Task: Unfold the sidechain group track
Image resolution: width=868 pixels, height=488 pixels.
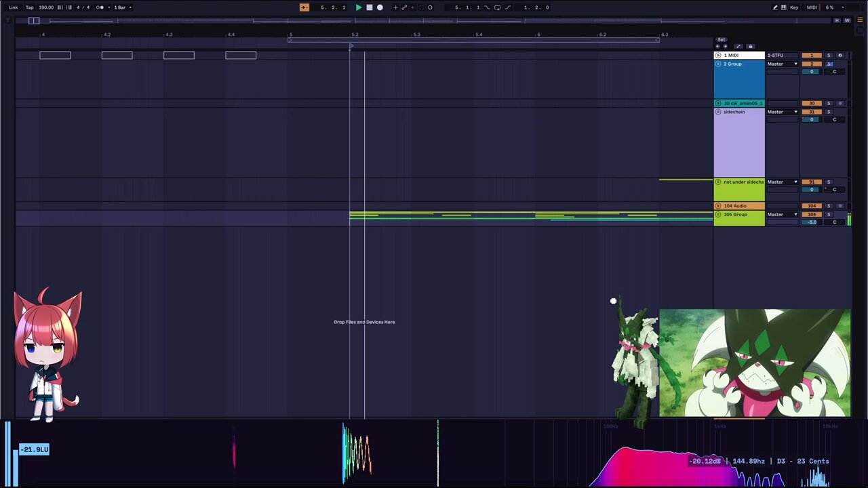Action: tap(718, 112)
